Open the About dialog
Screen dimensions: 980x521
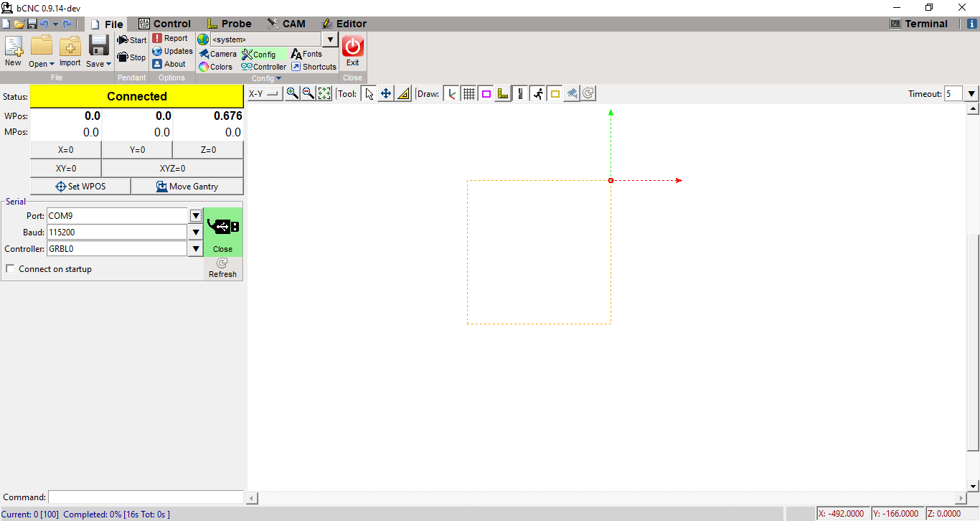point(169,64)
